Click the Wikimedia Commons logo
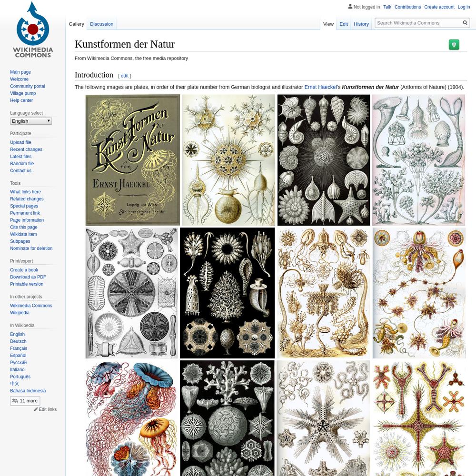 pos(33,30)
